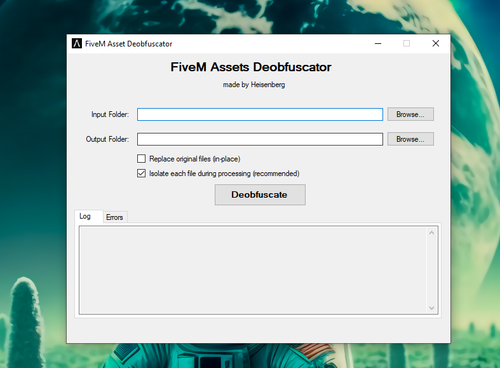Click the 'FiveM Assets Deobfuscator' heading

point(251,67)
